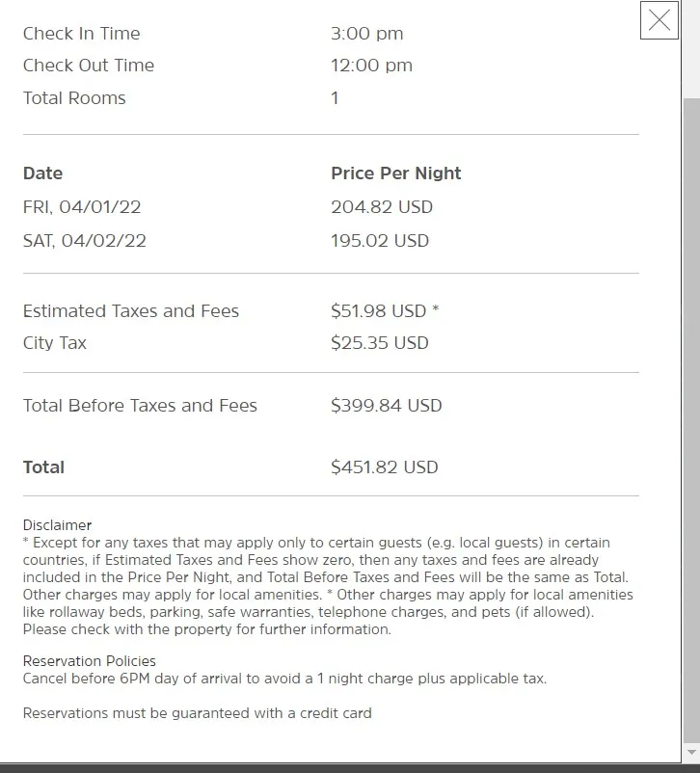Click the 3:00 pm check-in value
Viewport: 700px width, 773px height.
click(366, 34)
